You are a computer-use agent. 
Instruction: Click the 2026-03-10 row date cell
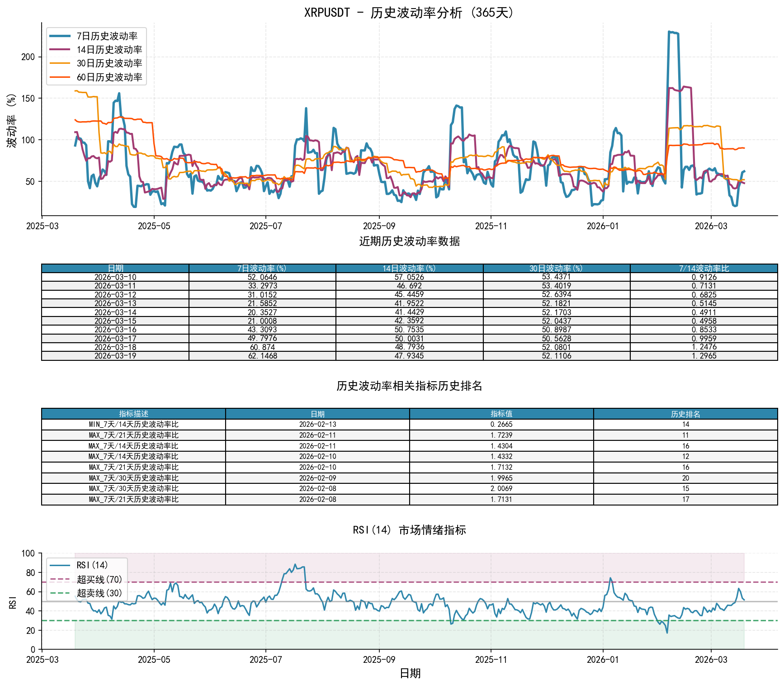[115, 277]
